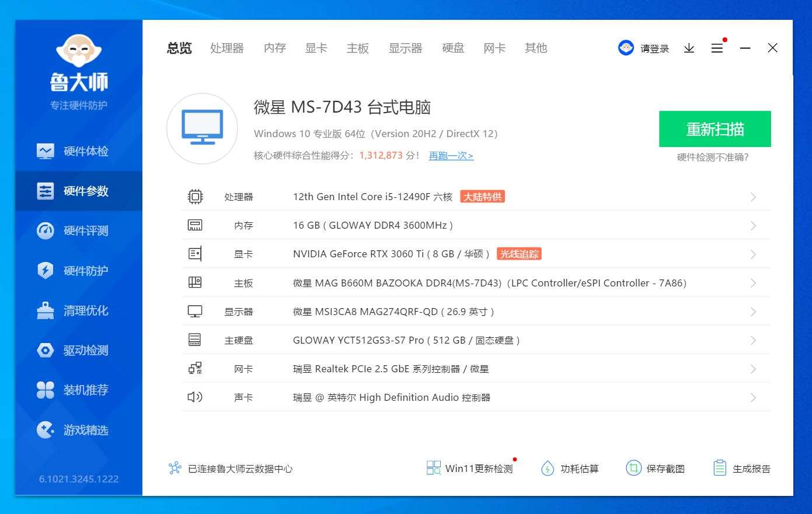Open 驱动检测 icon in sidebar
Screen dimensions: 812x514
pyautogui.click(x=45, y=350)
